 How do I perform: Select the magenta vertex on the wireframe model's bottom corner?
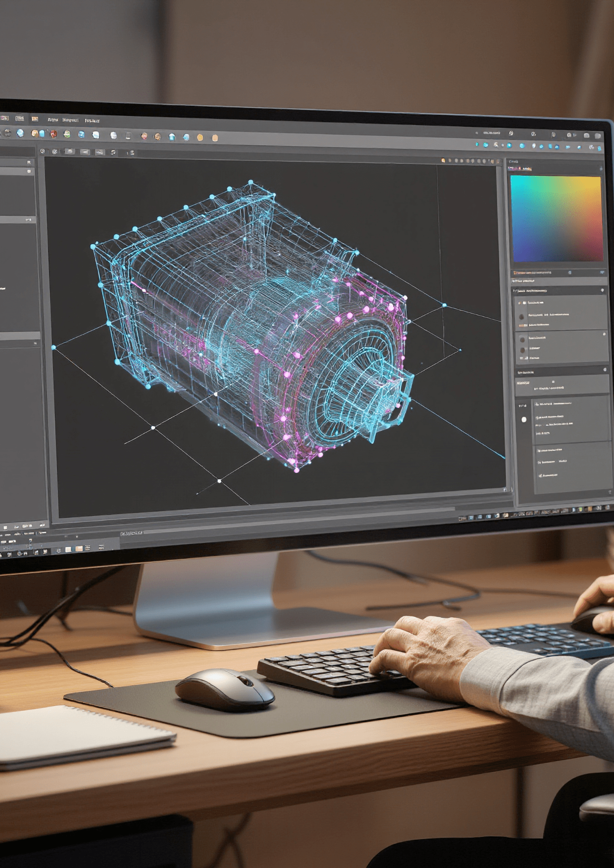coord(297,470)
